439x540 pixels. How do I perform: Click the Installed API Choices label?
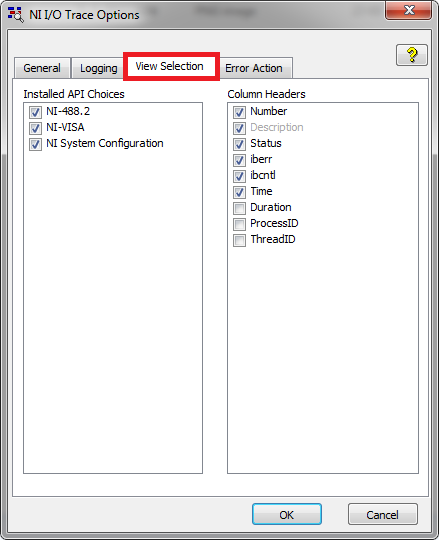tap(74, 94)
